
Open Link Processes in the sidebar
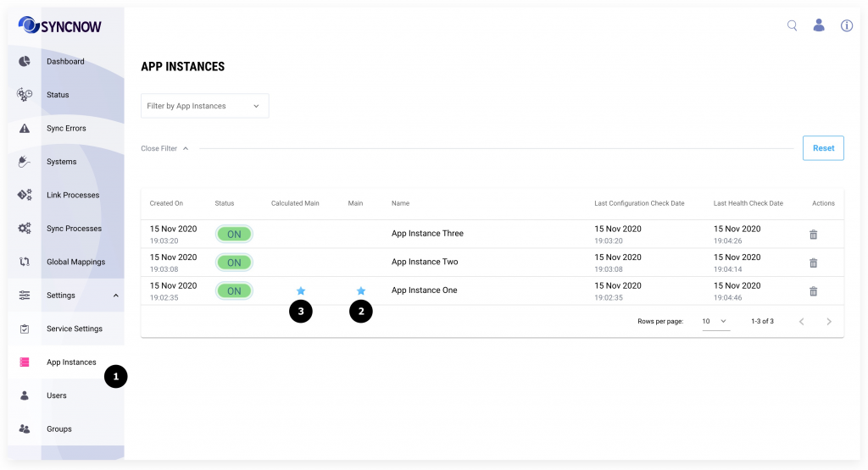[x=73, y=195]
